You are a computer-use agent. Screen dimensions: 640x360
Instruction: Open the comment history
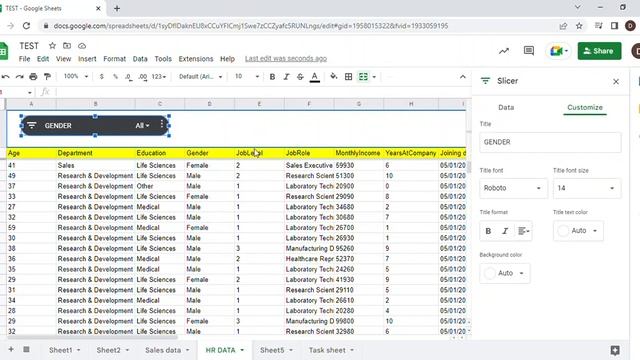point(529,51)
